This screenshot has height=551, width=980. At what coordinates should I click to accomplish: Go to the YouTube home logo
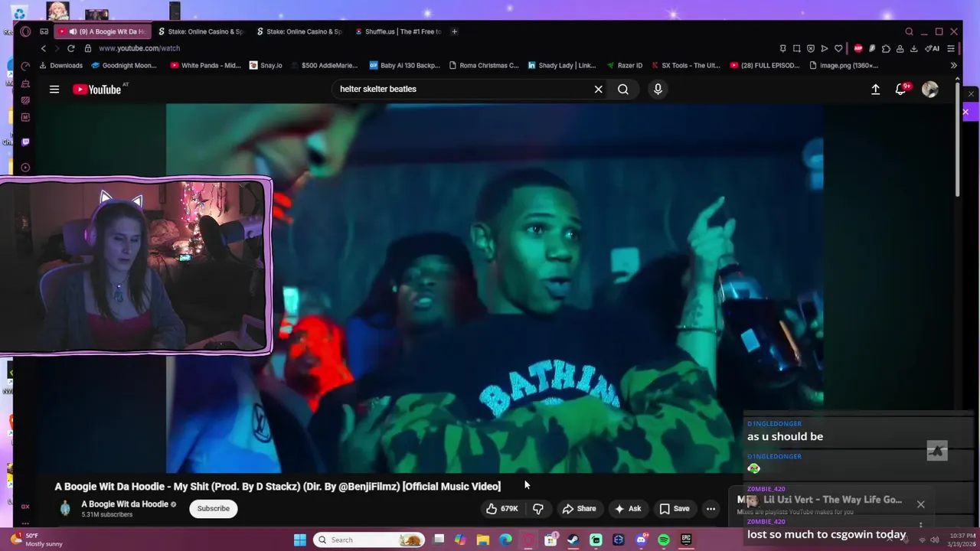[x=97, y=90]
